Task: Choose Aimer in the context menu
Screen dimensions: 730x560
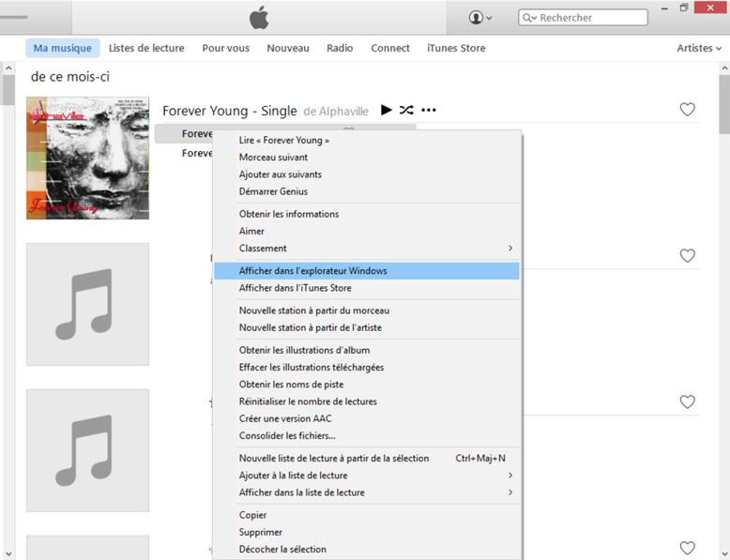Action: pyautogui.click(x=366, y=232)
